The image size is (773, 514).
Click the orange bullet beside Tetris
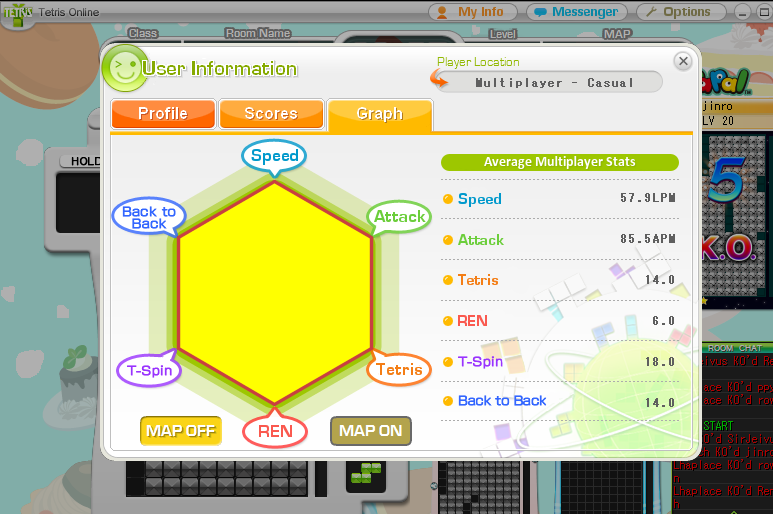click(448, 280)
